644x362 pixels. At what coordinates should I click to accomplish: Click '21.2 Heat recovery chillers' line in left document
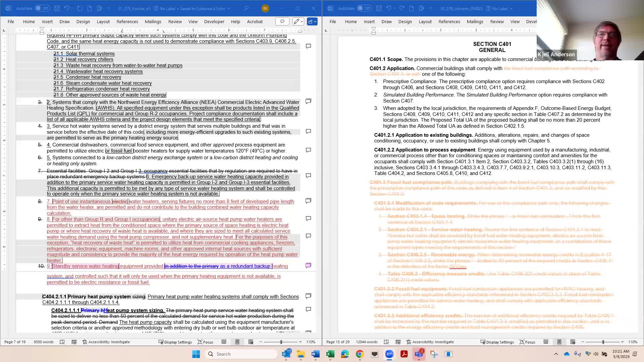(83, 59)
